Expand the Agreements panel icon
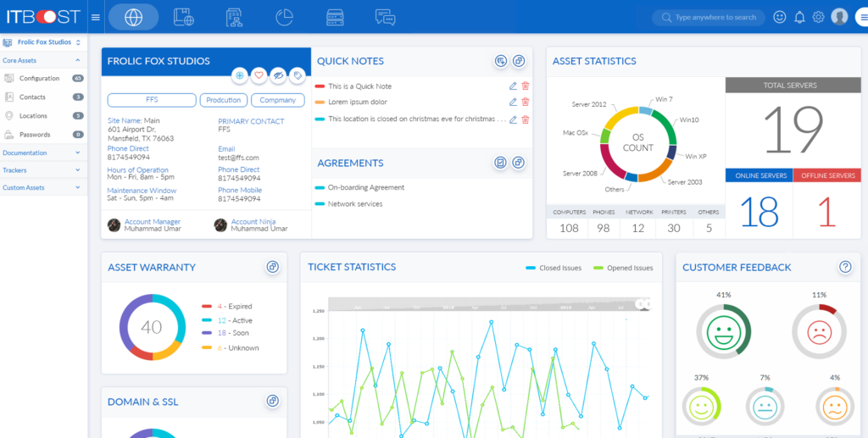868x438 pixels. point(518,163)
